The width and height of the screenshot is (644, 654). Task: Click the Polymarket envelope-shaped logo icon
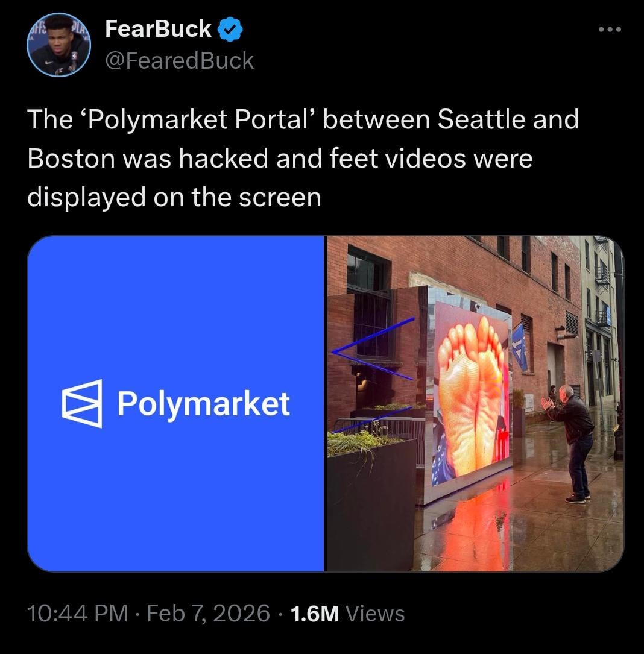pos(82,403)
